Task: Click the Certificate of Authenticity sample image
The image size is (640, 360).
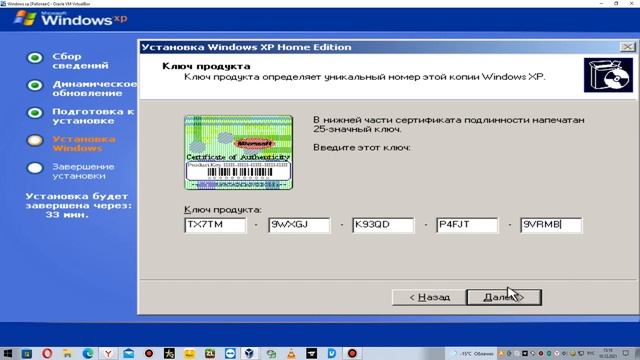Action: (x=238, y=152)
